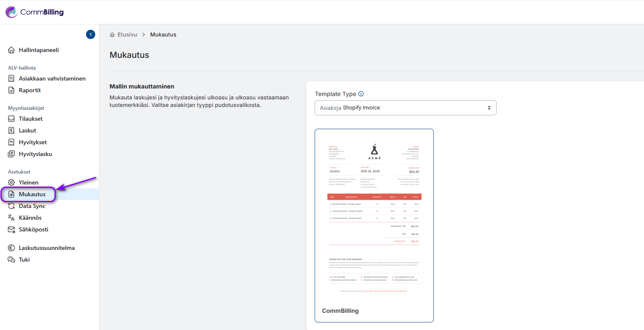
Task: Click the Hallintapaneeli home icon
Action: (11, 50)
